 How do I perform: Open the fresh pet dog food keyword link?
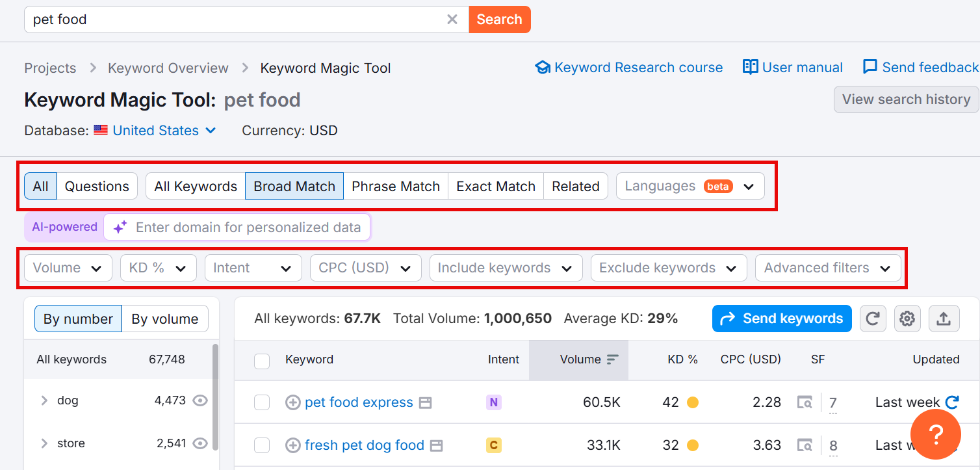click(x=365, y=445)
